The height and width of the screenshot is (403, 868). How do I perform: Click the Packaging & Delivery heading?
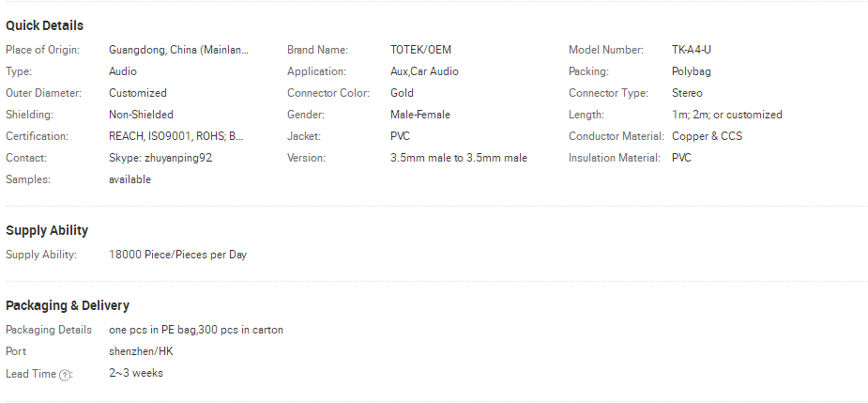(68, 305)
